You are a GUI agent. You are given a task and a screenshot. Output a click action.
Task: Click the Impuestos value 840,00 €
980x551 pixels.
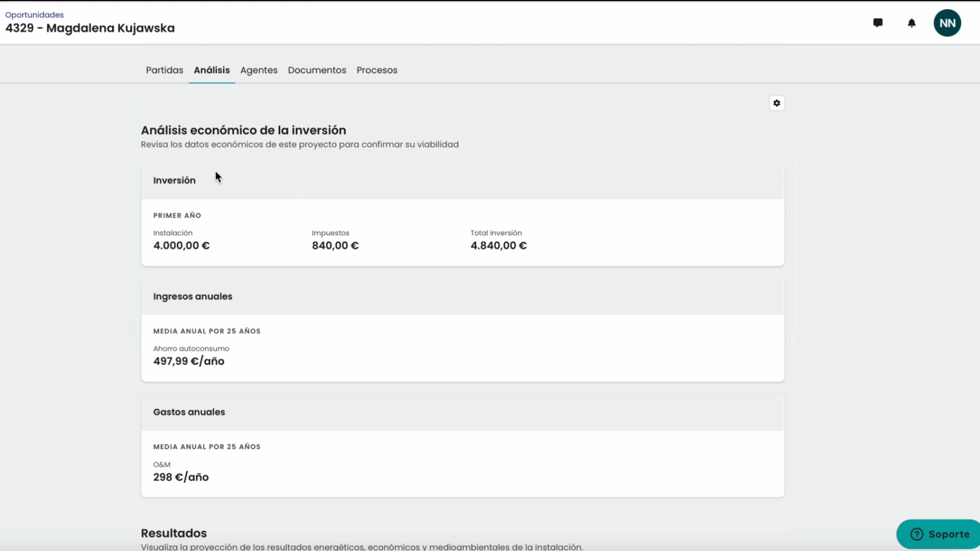click(x=335, y=245)
